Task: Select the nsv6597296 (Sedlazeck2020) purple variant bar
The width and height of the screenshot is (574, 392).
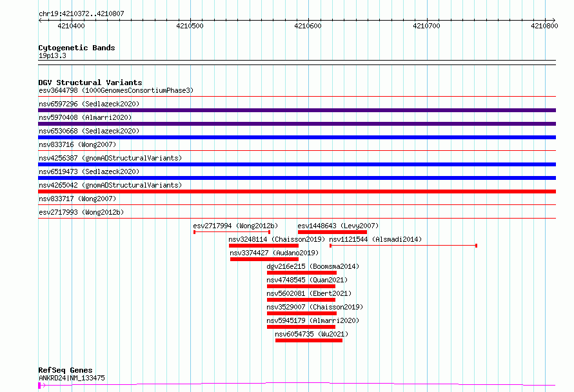Action: [297, 110]
